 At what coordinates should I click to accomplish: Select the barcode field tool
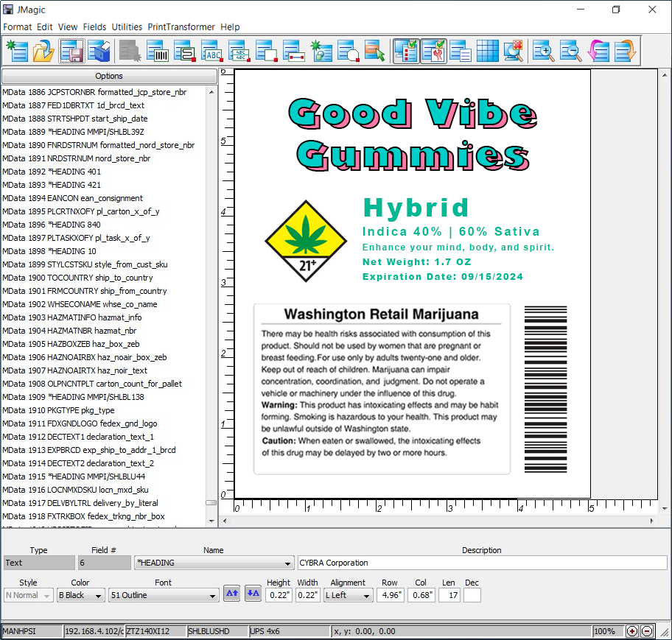pyautogui.click(x=158, y=52)
